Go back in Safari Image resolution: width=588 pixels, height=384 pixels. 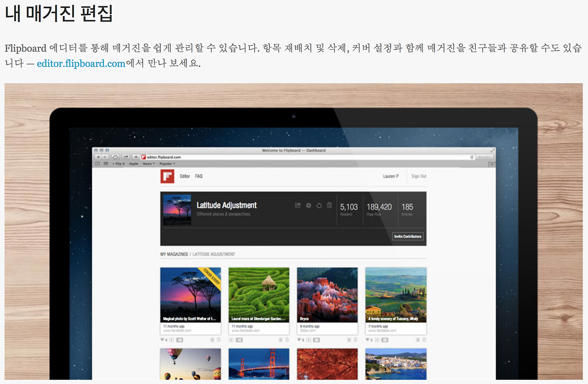[x=98, y=157]
